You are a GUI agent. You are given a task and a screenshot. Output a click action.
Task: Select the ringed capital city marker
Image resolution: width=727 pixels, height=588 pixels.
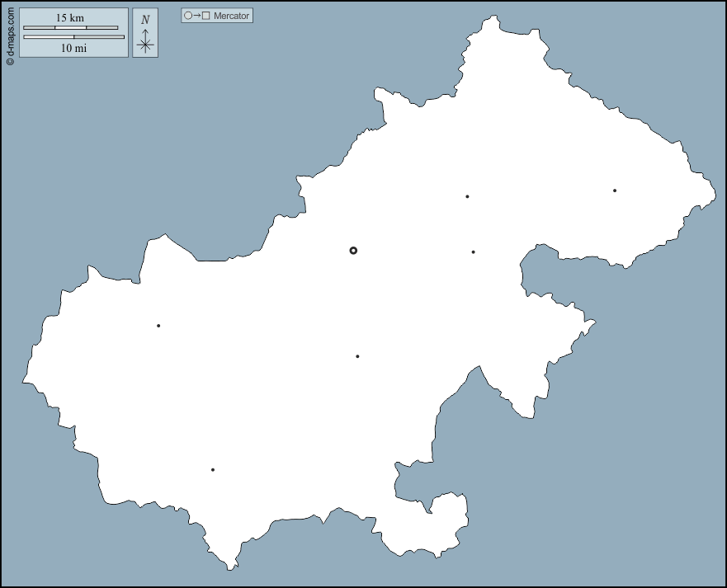pyautogui.click(x=353, y=250)
